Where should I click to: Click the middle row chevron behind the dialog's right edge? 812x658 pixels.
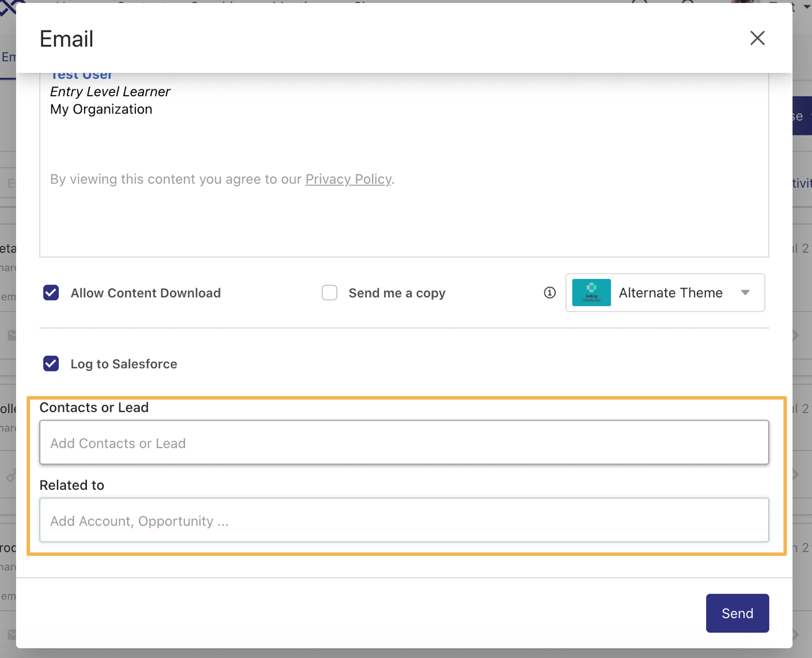pos(796,475)
